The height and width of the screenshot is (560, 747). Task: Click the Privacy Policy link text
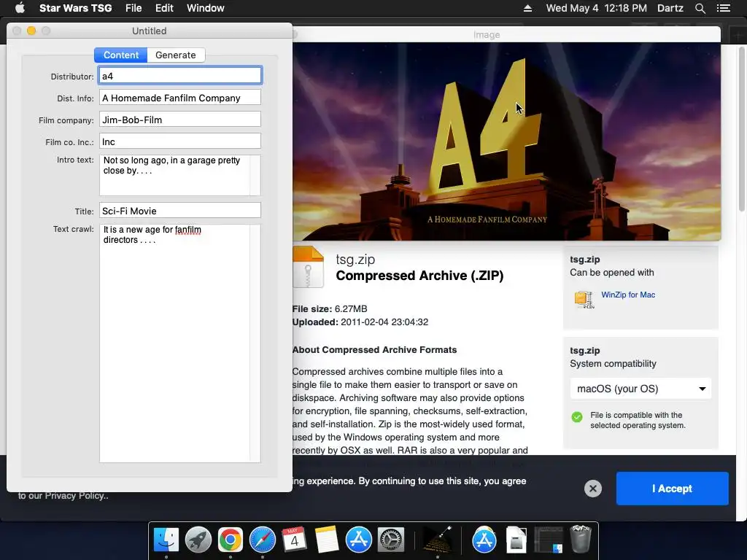coord(75,496)
